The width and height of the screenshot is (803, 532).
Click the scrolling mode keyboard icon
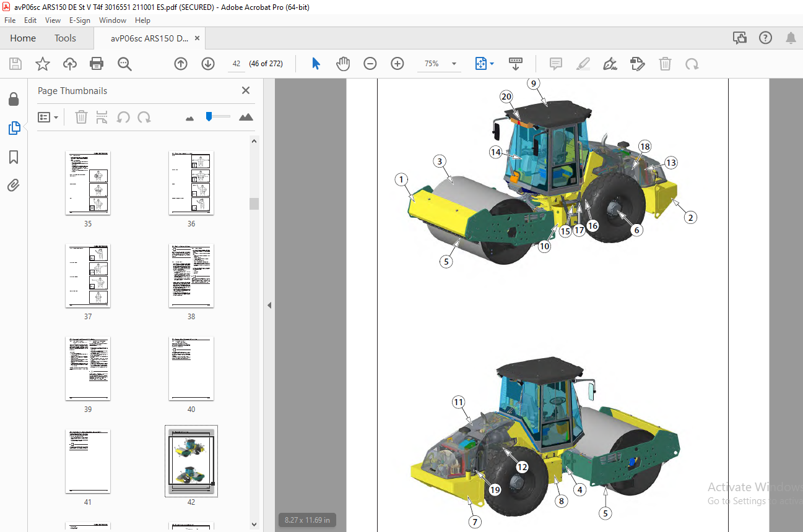pyautogui.click(x=516, y=64)
